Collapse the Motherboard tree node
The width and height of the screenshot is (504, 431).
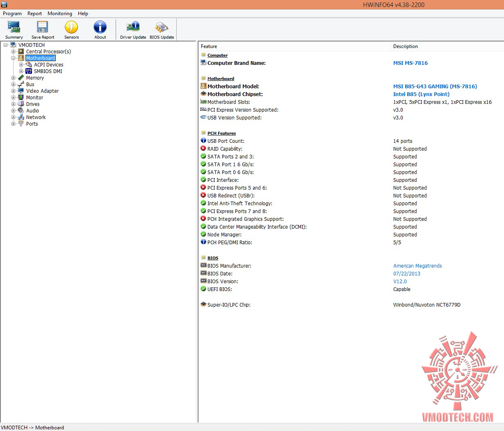[13, 58]
